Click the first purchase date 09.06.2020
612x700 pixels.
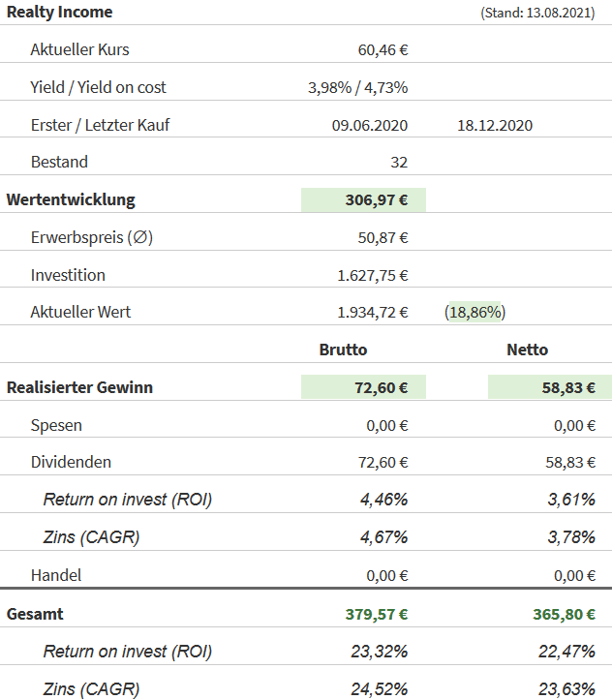point(369,125)
